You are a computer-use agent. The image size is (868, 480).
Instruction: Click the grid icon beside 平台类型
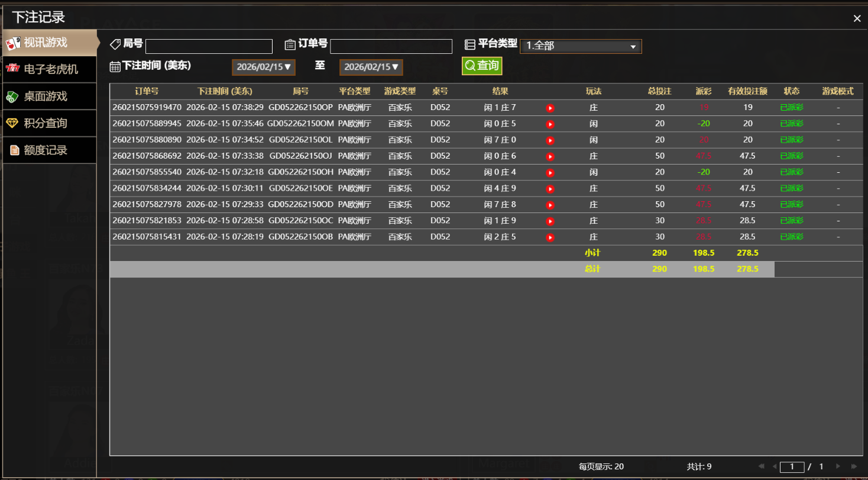click(x=470, y=43)
